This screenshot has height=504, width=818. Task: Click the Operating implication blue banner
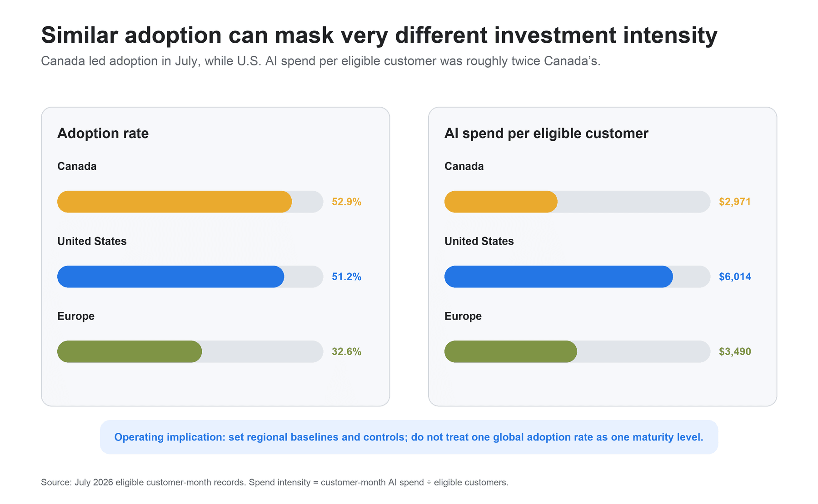409,437
